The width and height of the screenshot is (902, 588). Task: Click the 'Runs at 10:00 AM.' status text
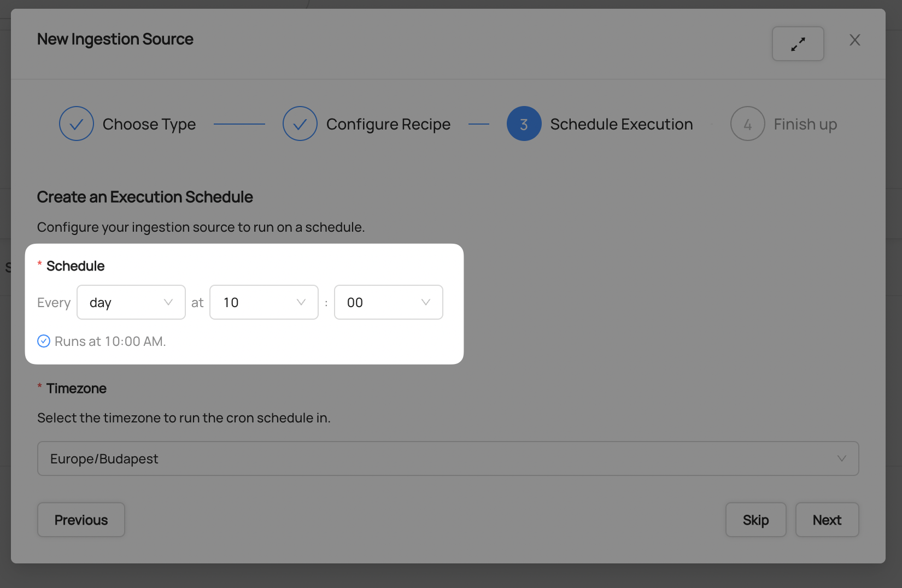click(x=110, y=341)
